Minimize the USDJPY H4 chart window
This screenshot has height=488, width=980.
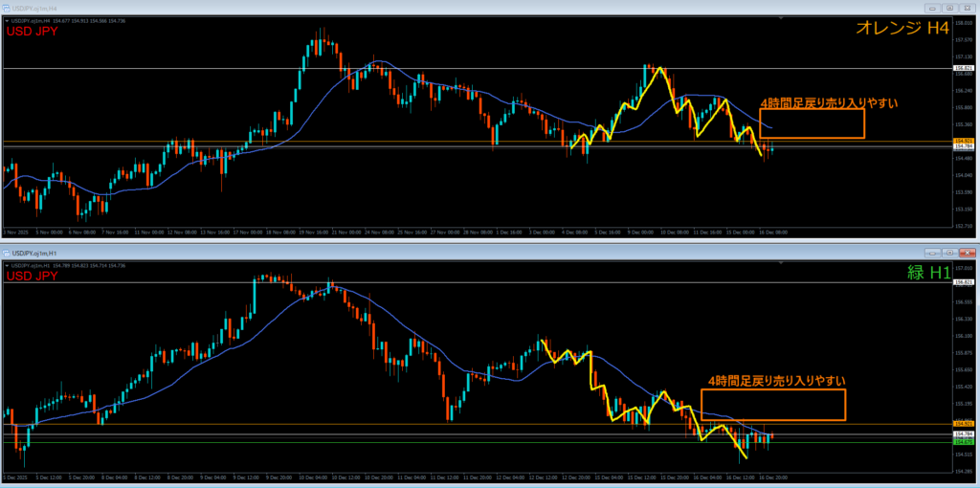(934, 8)
